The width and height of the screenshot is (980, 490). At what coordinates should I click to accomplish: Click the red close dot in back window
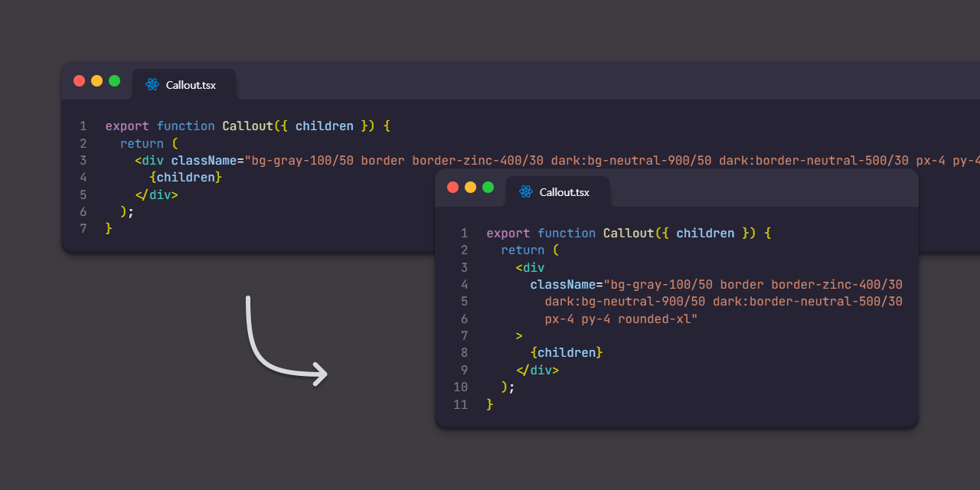coord(80,80)
